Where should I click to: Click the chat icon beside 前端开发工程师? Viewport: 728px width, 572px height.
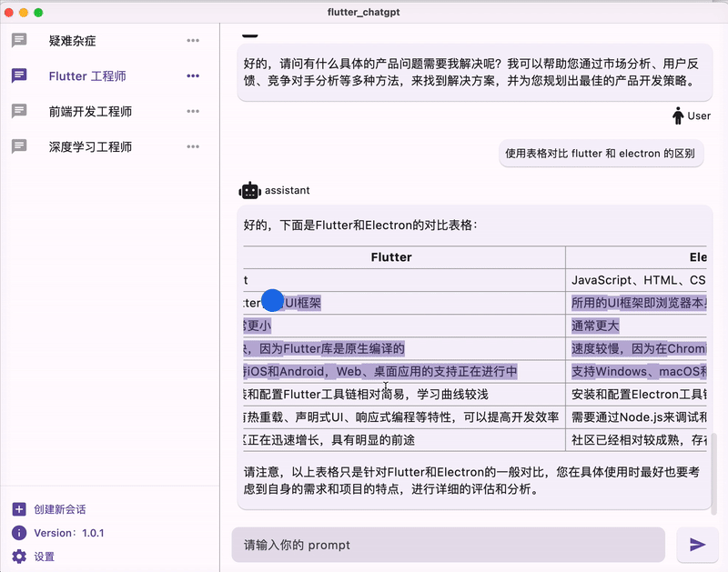19,111
